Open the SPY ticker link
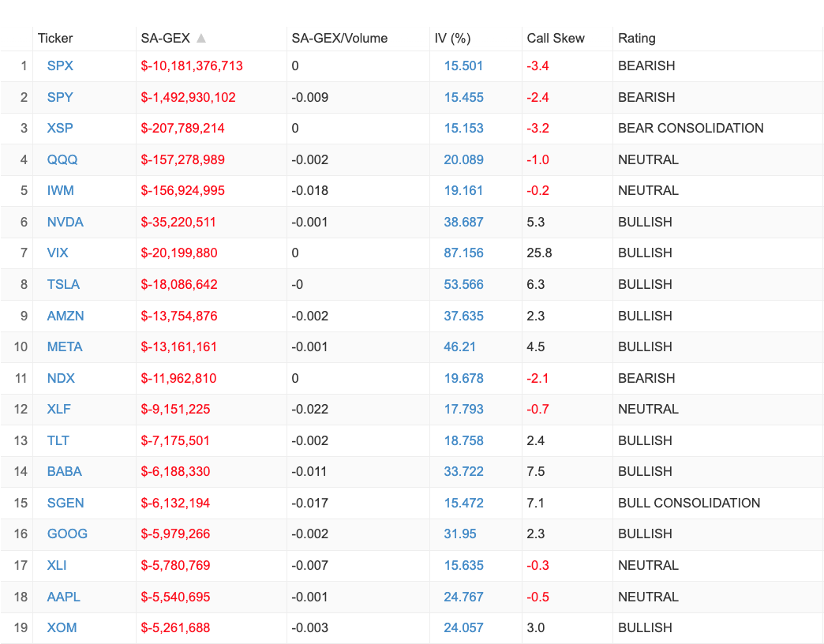 (60, 97)
